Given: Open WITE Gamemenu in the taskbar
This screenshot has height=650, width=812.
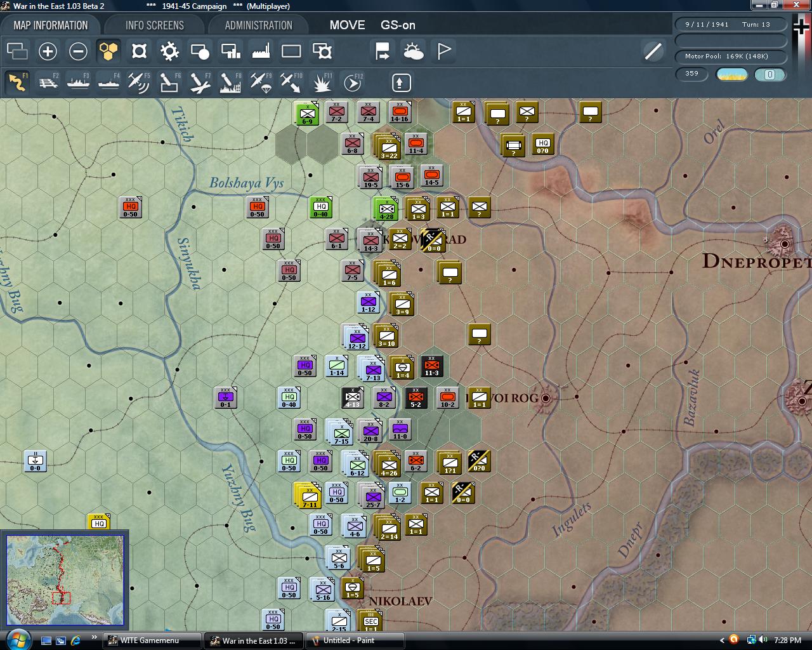Looking at the screenshot, I should tap(152, 640).
